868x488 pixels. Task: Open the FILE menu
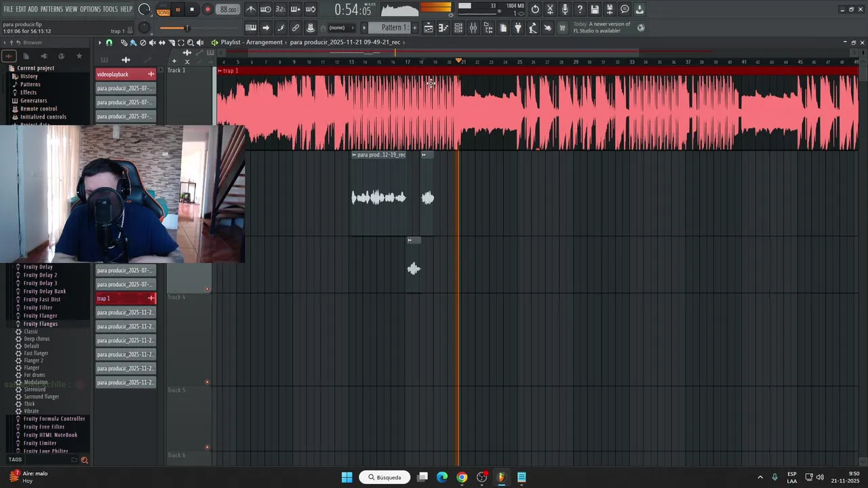[8, 9]
